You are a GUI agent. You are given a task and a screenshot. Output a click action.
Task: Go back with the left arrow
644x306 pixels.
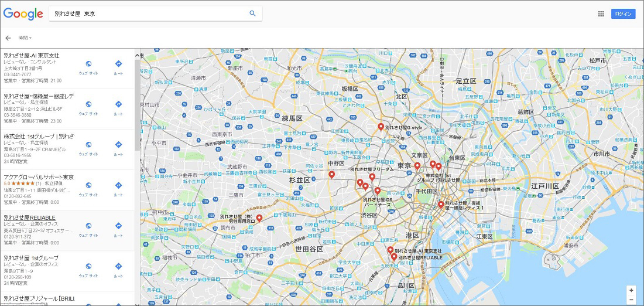tap(8, 38)
